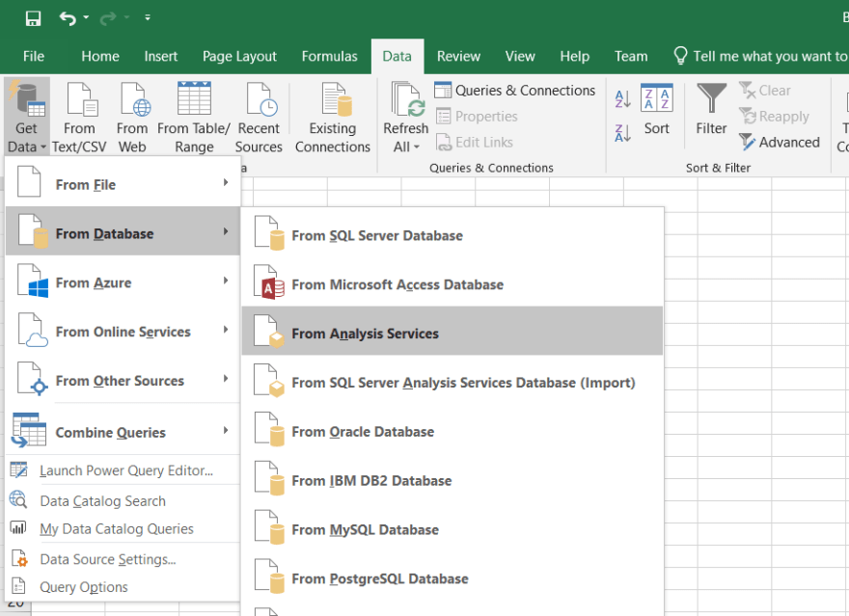This screenshot has height=616, width=849.
Task: Open the Customize Quick Access Toolbar dropdown
Action: (x=148, y=18)
